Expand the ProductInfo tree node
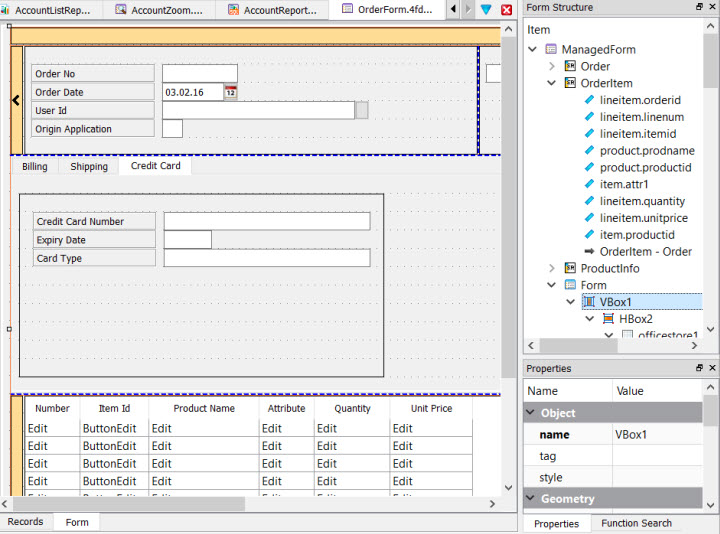The height and width of the screenshot is (534, 720). coord(551,268)
